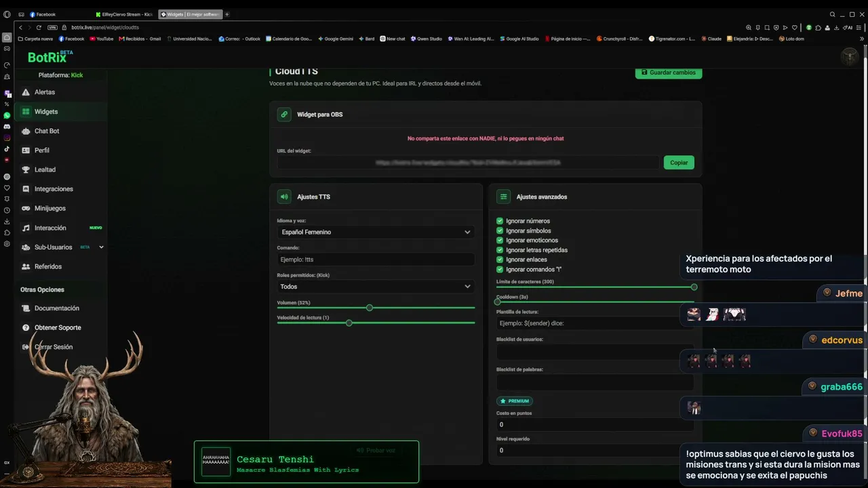The height and width of the screenshot is (488, 868).
Task: Click the browser sidebar home icon
Action: pyautogui.click(x=7, y=38)
